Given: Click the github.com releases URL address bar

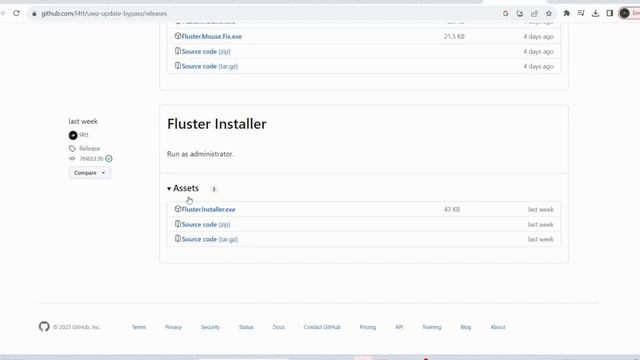Looking at the screenshot, I should pyautogui.click(x=104, y=13).
